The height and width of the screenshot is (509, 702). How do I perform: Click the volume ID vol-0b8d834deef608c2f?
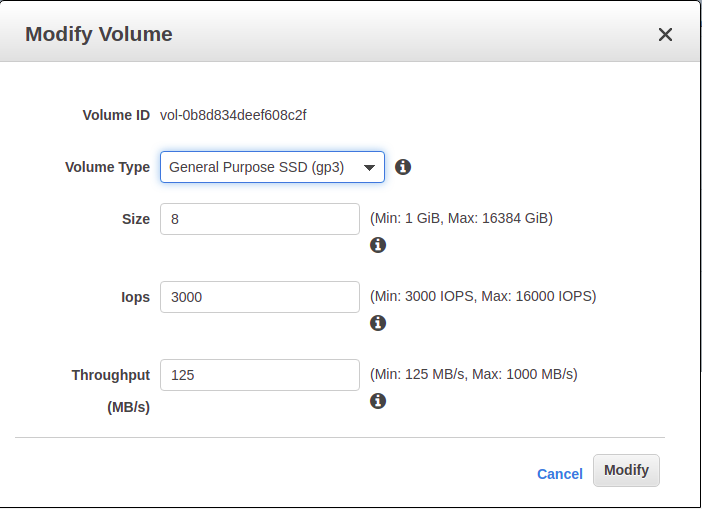coord(233,115)
